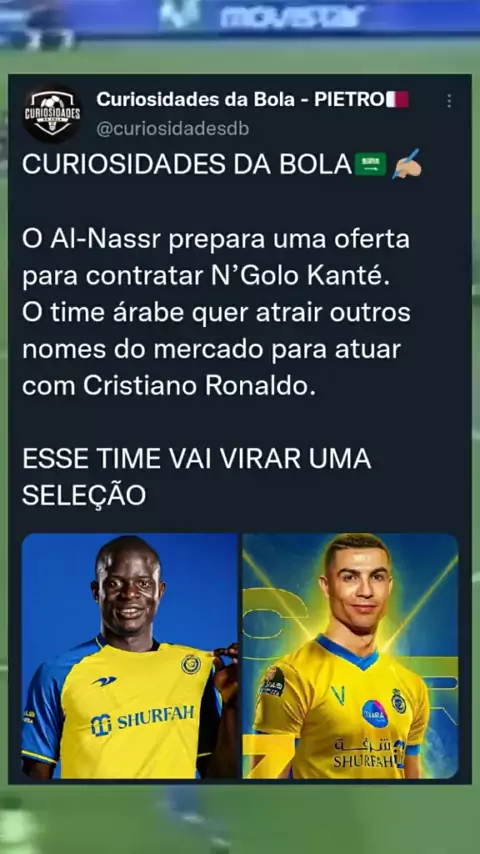Click the Curiosidades da Bola - PIETRO display name
Screen dimensions: 480x854
[239, 100]
